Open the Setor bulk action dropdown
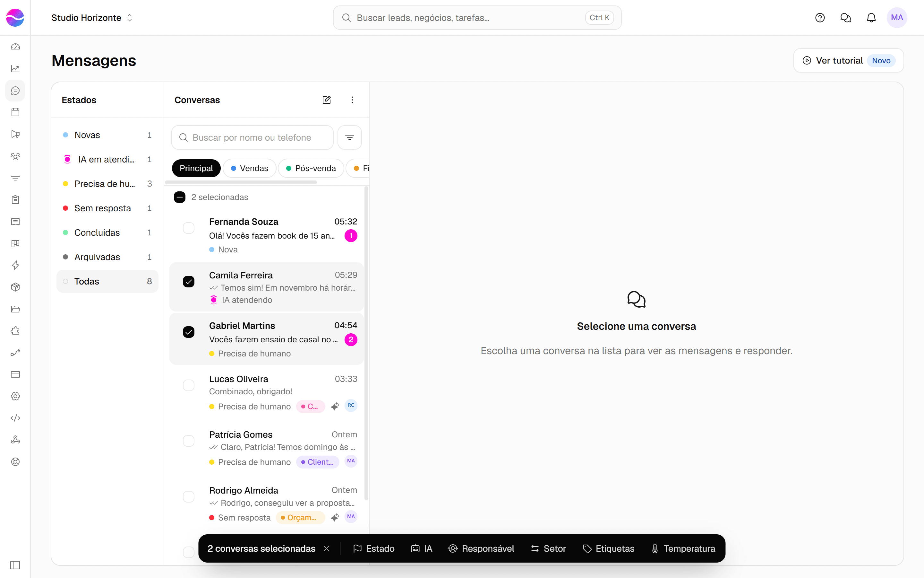Image resolution: width=924 pixels, height=578 pixels. click(x=548, y=548)
